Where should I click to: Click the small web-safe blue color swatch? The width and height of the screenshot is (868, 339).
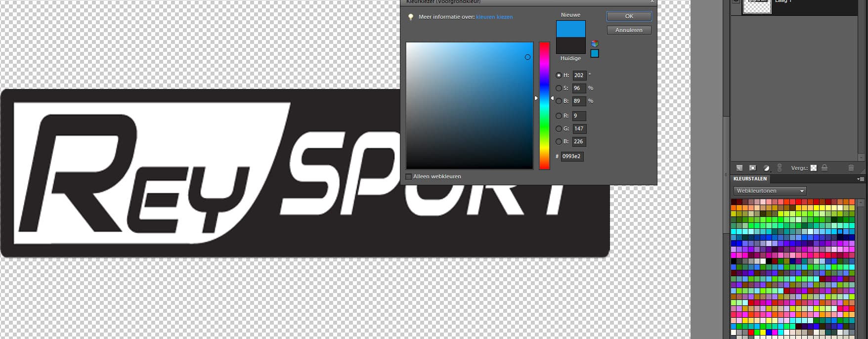click(595, 53)
